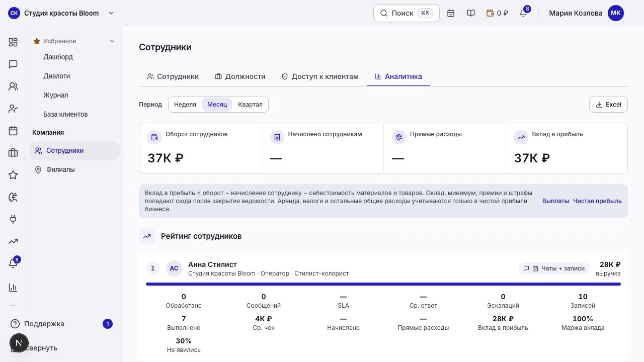This screenshot has width=644, height=362.
Task: Click the МК user avatar
Action: coord(616,13)
